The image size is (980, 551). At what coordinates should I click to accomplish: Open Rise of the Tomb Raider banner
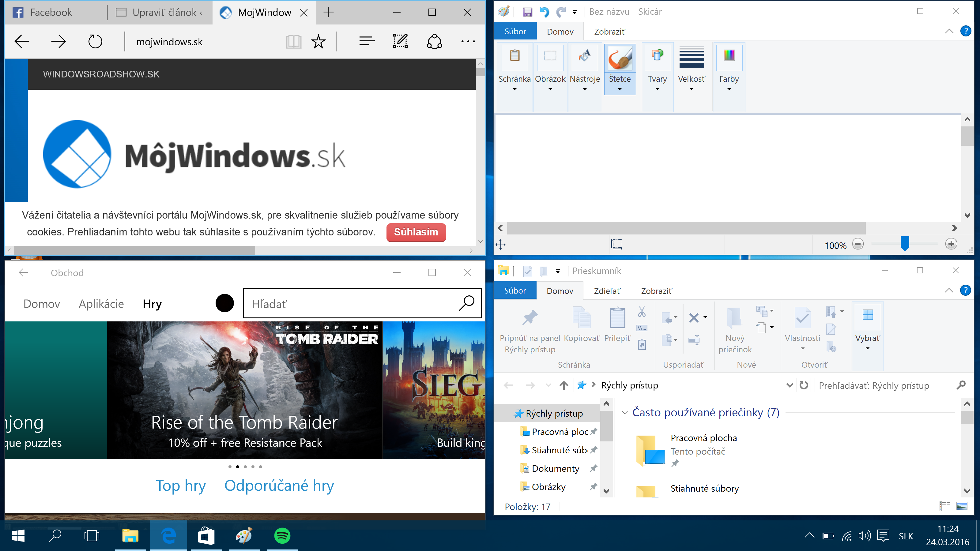[x=245, y=390]
